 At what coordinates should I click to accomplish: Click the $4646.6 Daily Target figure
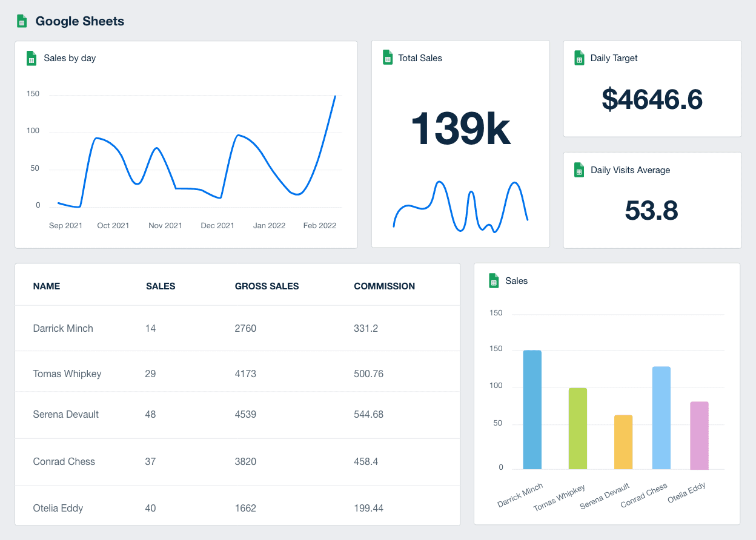652,100
